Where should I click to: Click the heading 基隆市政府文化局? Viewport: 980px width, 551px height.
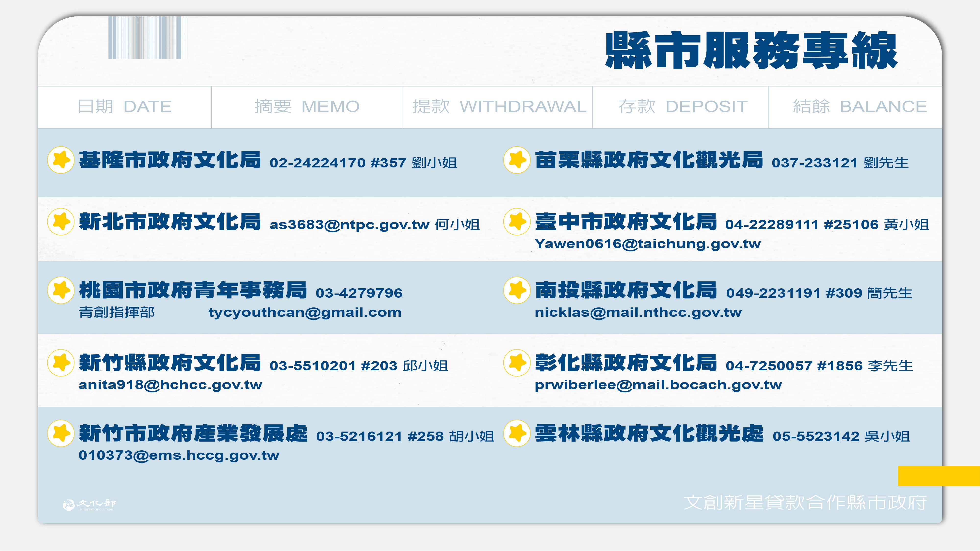(170, 160)
